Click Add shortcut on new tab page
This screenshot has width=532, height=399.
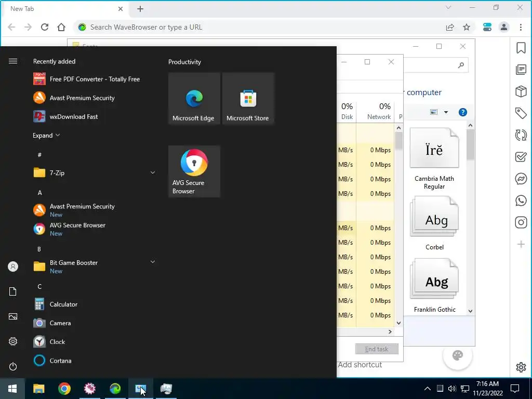(x=360, y=365)
